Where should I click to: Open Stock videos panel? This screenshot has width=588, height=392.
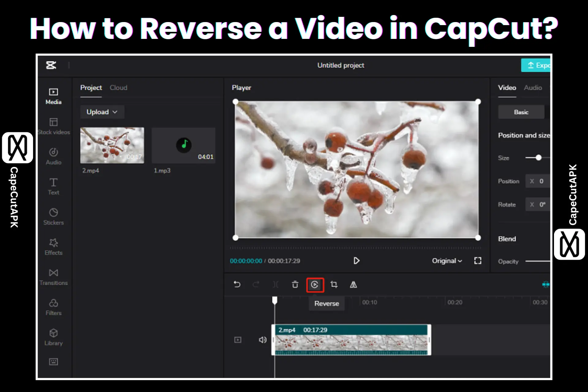pos(54,126)
